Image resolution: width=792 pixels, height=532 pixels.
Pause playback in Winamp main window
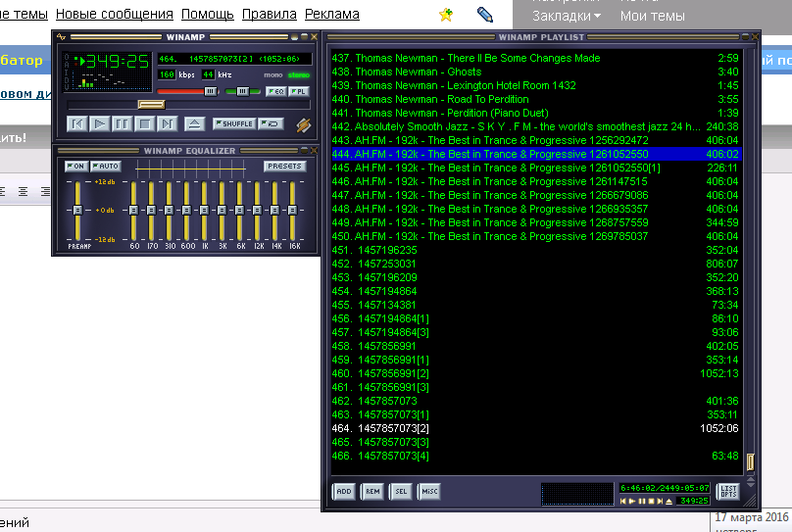[123, 123]
